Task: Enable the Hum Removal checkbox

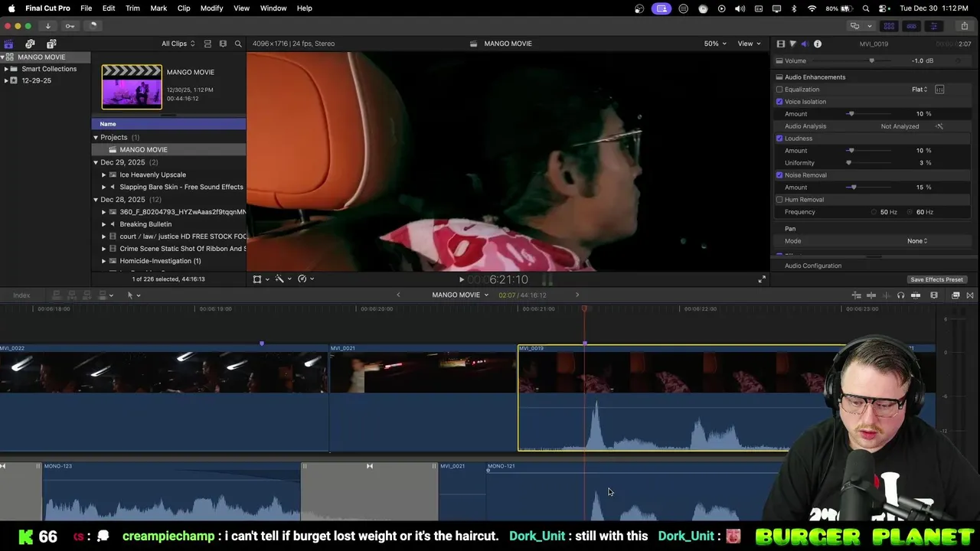Action: pos(779,200)
